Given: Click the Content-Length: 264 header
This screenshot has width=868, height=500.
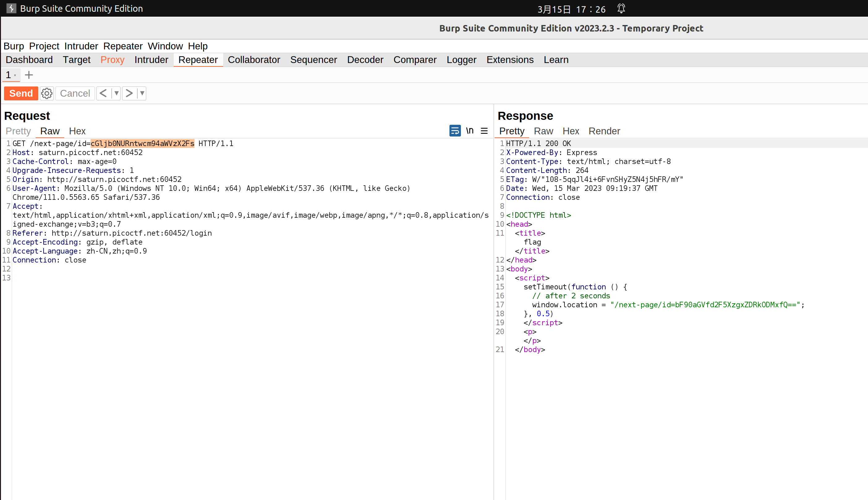Looking at the screenshot, I should (x=547, y=170).
